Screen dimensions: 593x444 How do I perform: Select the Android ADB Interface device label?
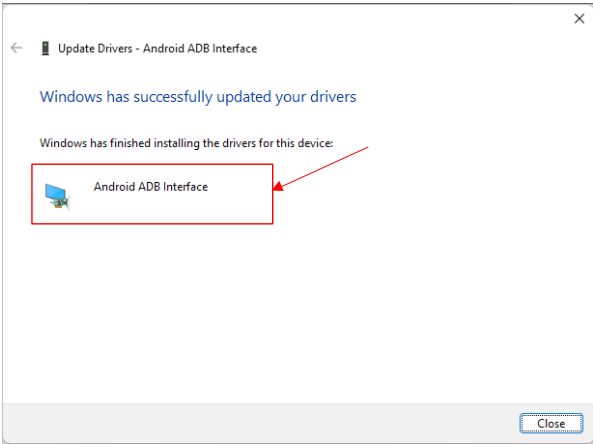(151, 186)
